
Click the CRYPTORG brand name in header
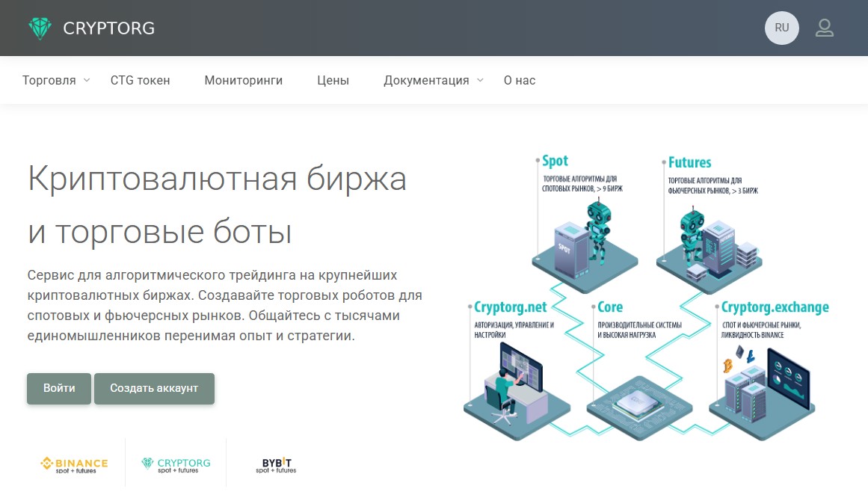click(x=109, y=28)
